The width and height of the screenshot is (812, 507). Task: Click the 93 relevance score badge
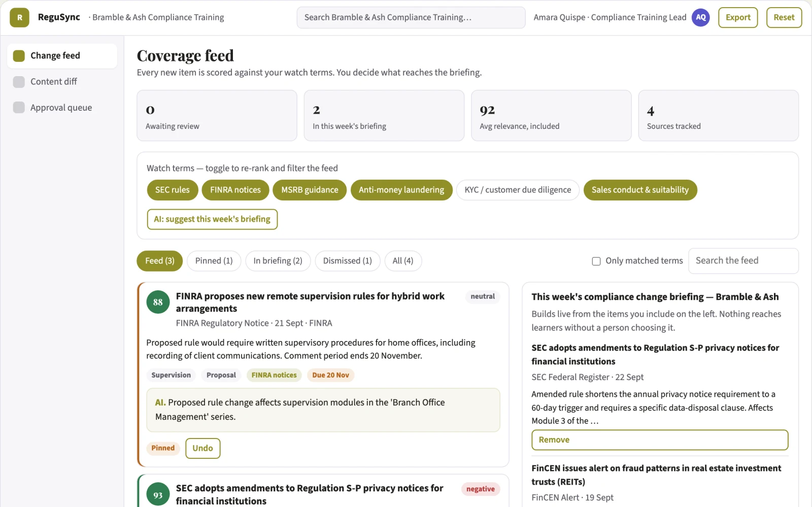click(x=158, y=495)
